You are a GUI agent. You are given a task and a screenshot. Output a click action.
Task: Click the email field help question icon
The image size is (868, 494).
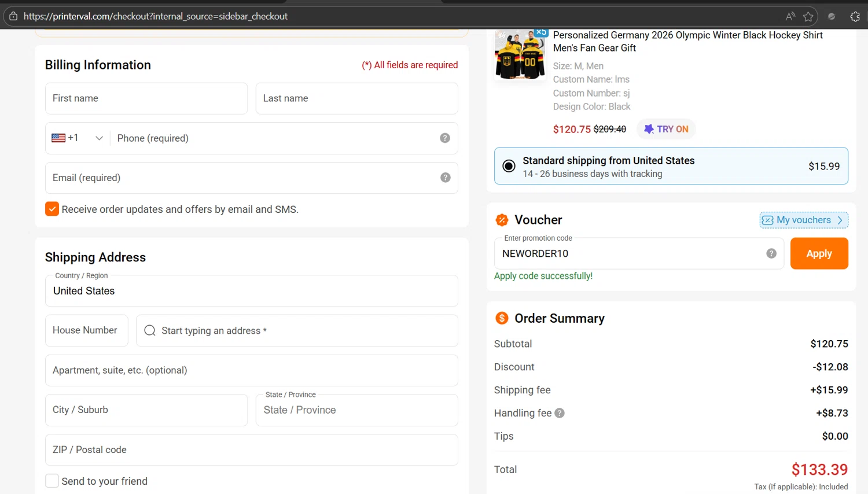tap(445, 178)
